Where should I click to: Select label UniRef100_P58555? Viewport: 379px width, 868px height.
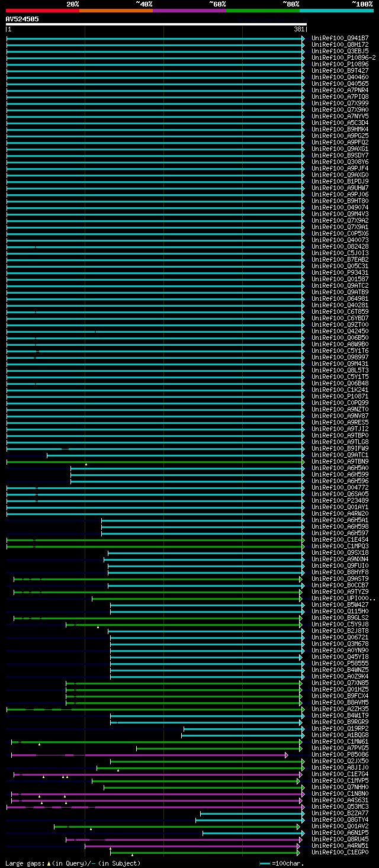click(341, 663)
